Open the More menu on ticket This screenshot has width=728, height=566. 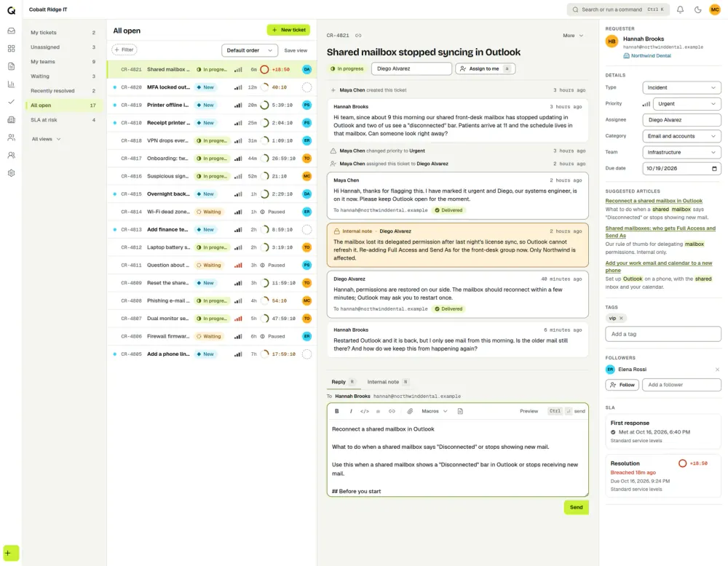pos(573,35)
